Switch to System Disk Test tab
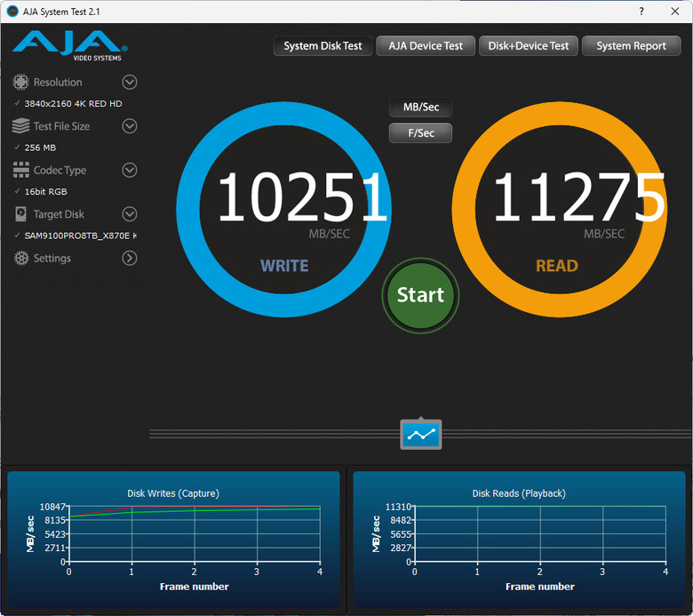The width and height of the screenshot is (693, 616). [323, 46]
